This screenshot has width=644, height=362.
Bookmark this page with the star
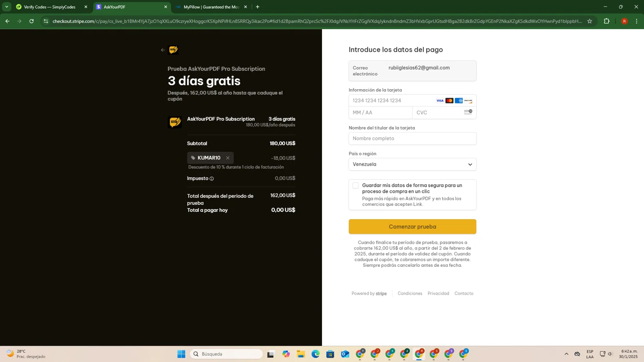589,21
